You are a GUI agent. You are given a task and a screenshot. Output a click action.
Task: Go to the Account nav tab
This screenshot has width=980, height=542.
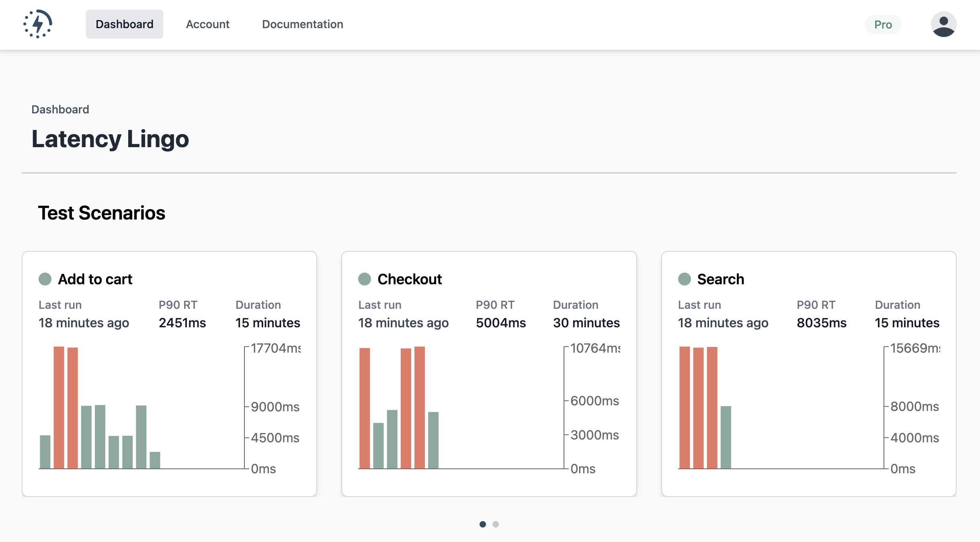click(x=208, y=24)
